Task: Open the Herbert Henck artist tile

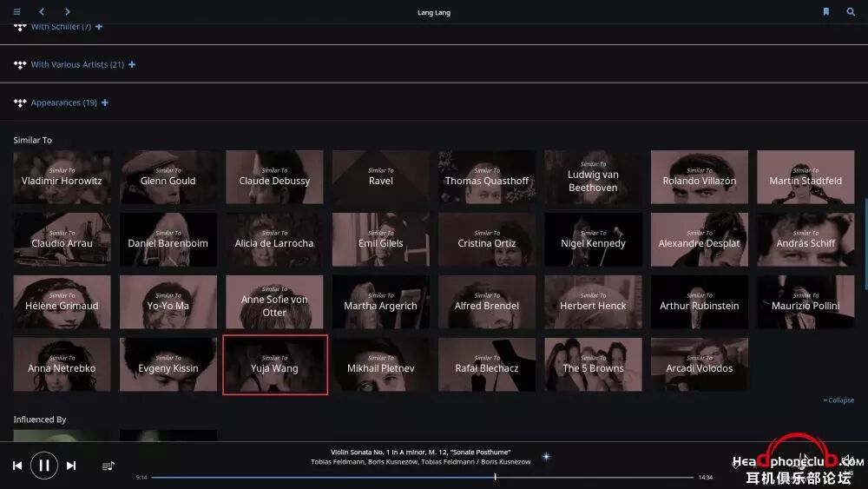Action: pyautogui.click(x=594, y=302)
